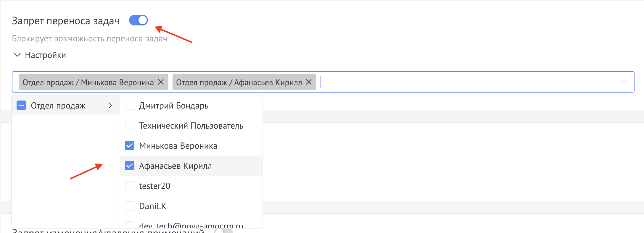Check the «tester20» checkbox
The image size is (644, 233).
(x=129, y=186)
